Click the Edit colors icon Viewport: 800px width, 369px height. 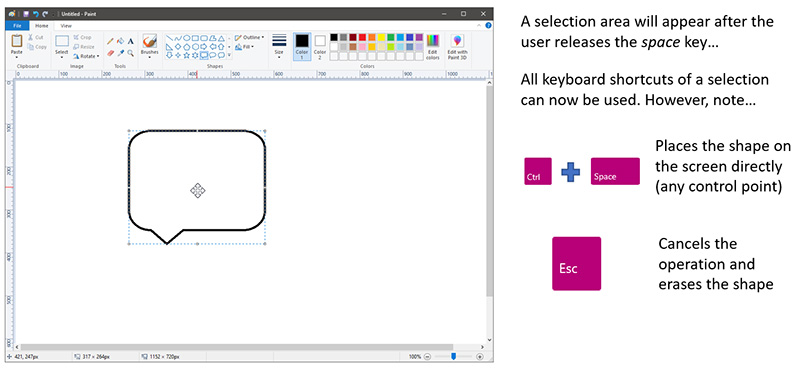[433, 47]
